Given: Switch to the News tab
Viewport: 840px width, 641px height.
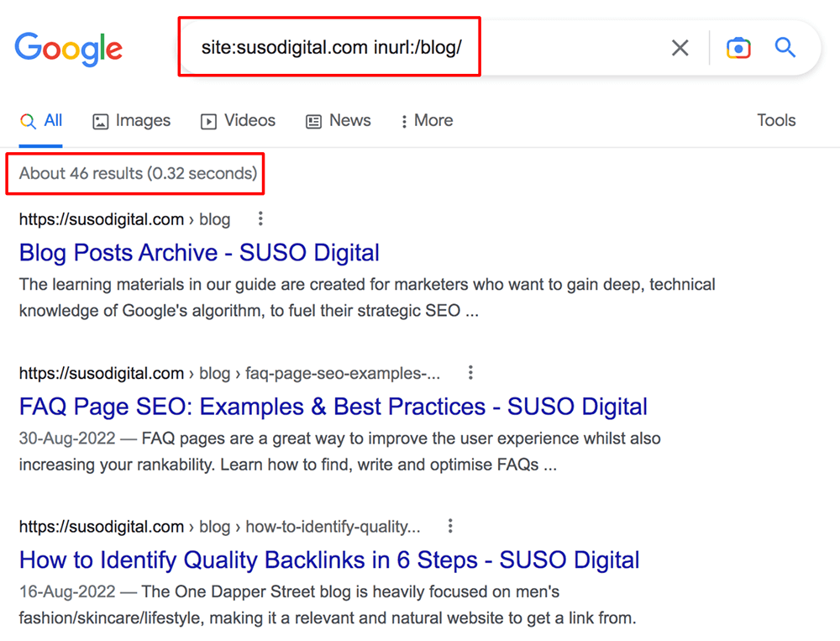Looking at the screenshot, I should pos(338,121).
